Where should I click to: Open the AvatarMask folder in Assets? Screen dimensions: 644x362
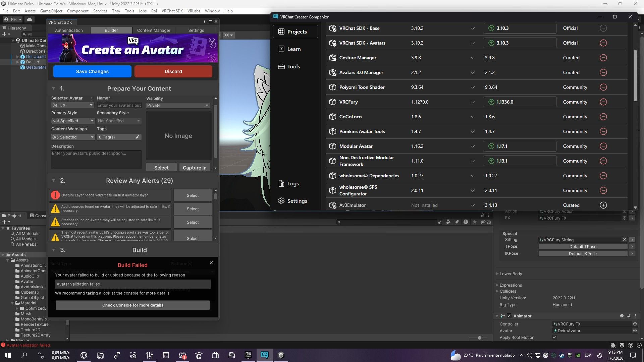click(x=29, y=287)
